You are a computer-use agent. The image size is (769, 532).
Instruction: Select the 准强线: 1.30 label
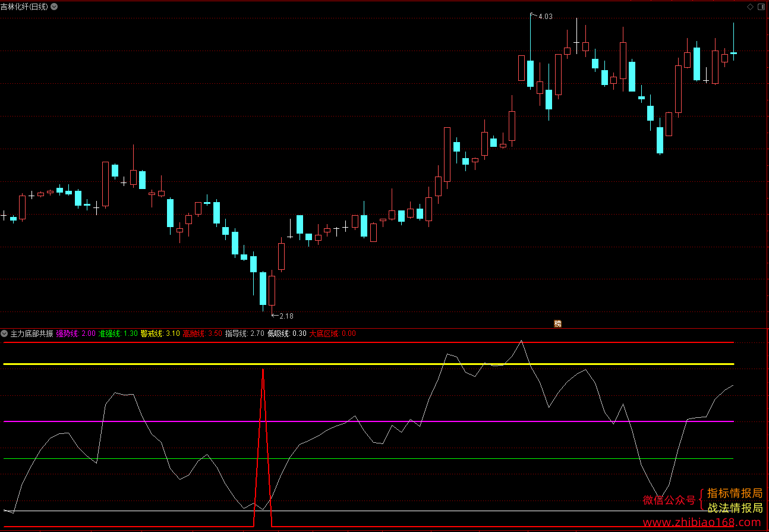point(118,333)
